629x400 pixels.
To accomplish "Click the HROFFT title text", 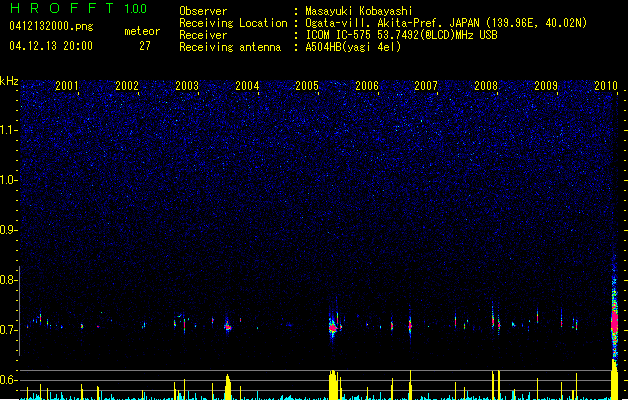I will click(62, 8).
